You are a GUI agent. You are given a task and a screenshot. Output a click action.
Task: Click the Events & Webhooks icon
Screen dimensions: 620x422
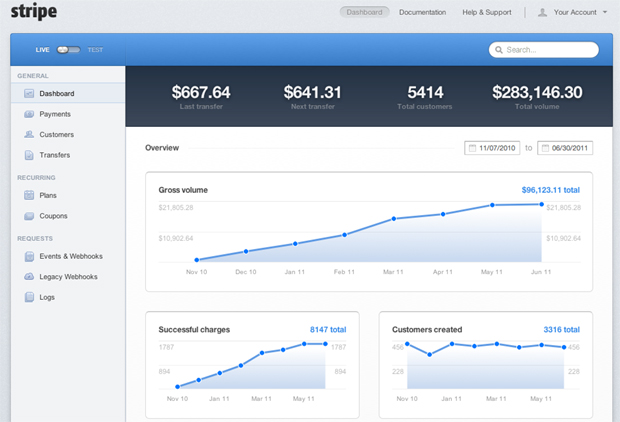pos(29,257)
